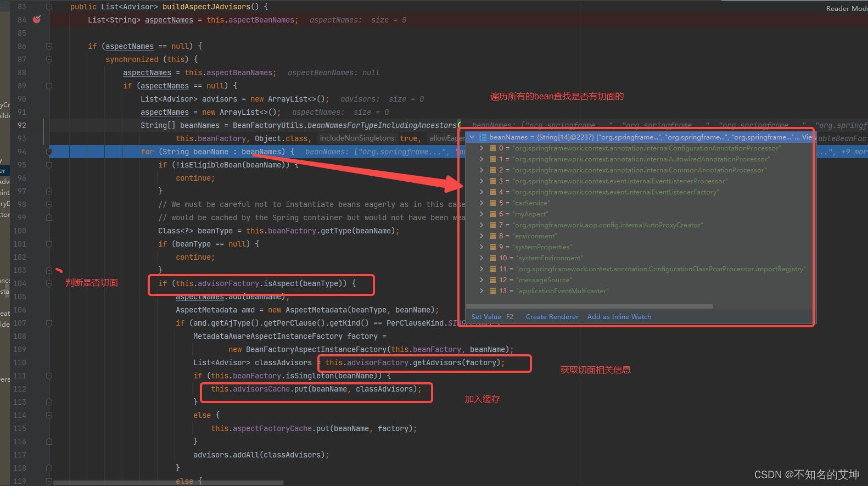This screenshot has width=868, height=486.
Task: Collapse the beanNames root node chevron
Action: coord(472,137)
